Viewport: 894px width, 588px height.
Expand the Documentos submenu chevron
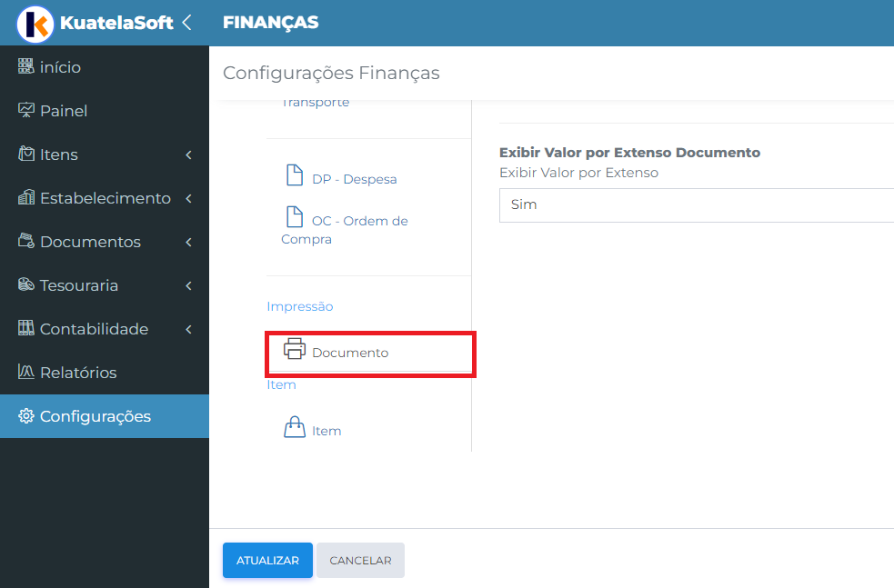189,242
